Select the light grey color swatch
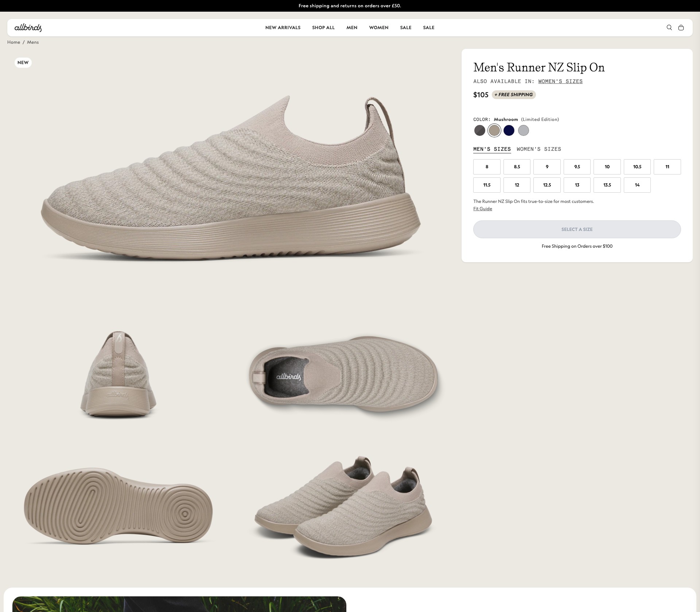 click(x=524, y=130)
